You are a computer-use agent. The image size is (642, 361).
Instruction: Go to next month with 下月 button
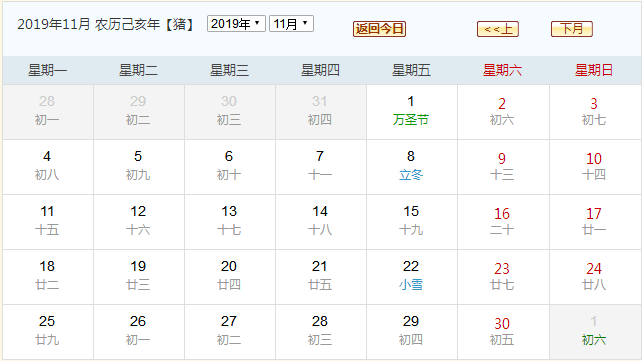[572, 29]
